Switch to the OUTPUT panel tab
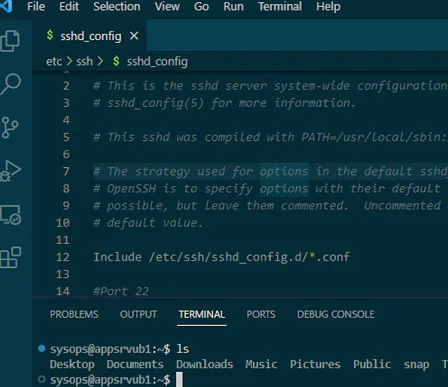448x387 pixels. click(138, 314)
